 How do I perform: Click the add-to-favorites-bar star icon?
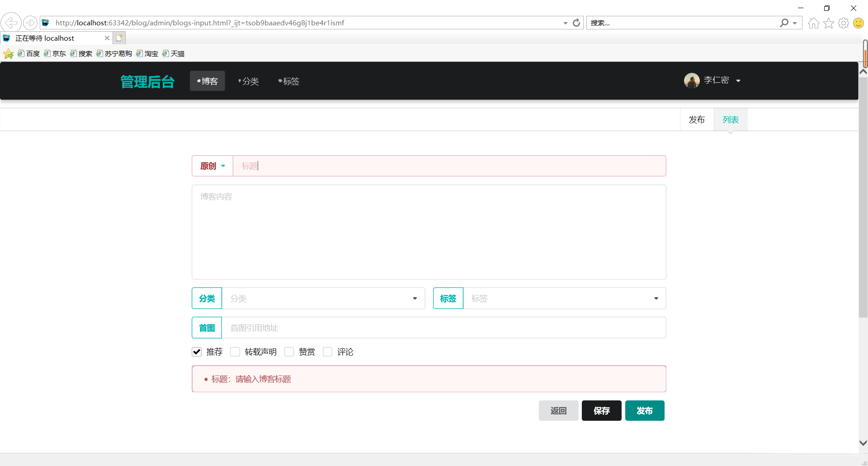pyautogui.click(x=8, y=54)
